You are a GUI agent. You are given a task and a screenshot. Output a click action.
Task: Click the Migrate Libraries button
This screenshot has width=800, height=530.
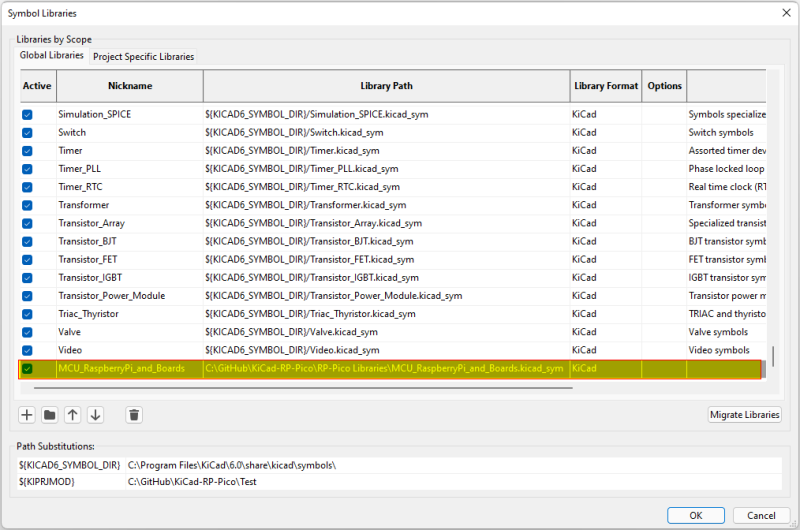pyautogui.click(x=745, y=415)
